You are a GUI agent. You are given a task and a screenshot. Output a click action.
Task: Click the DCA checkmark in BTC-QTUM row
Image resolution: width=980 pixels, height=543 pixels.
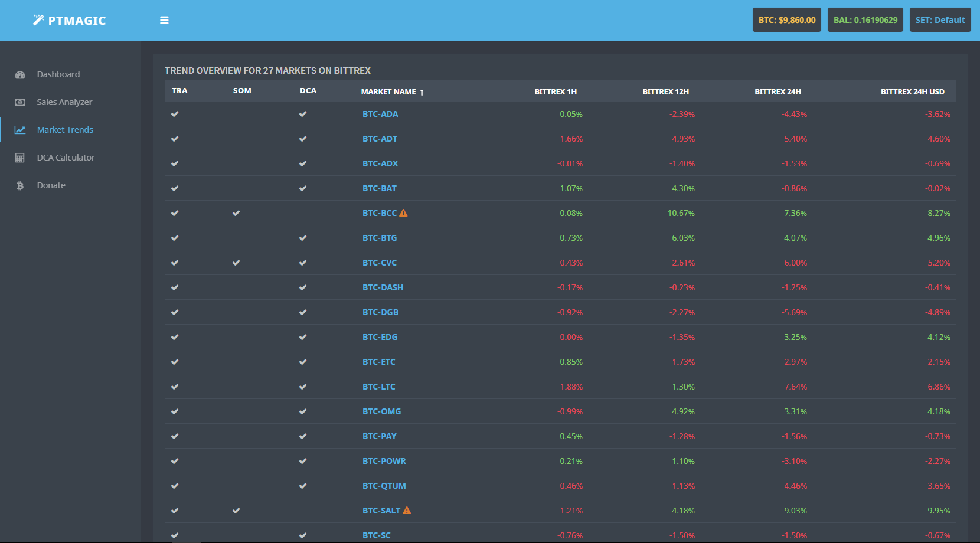[x=303, y=486]
